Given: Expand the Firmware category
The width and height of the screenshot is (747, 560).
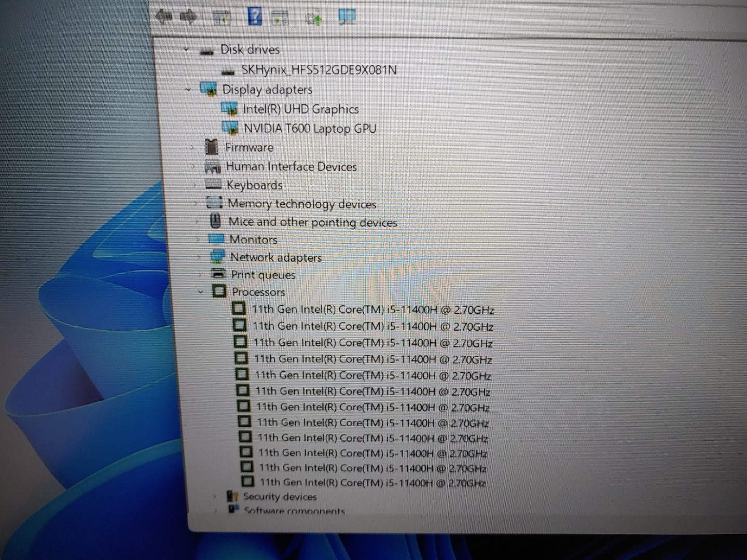Looking at the screenshot, I should pos(192,147).
